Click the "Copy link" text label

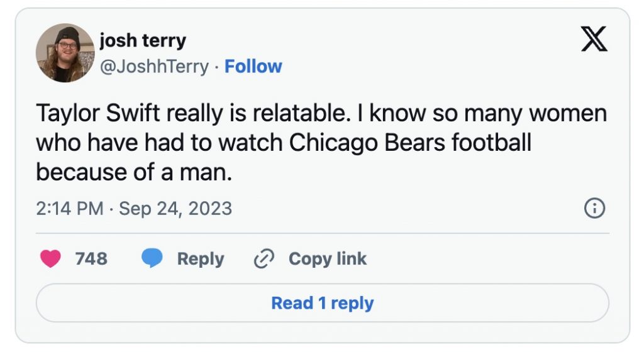pyautogui.click(x=327, y=259)
